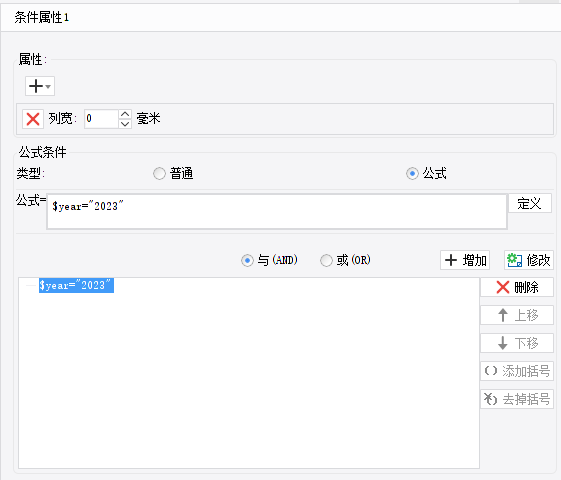
Task: Click the formula text box
Action: 277,211
